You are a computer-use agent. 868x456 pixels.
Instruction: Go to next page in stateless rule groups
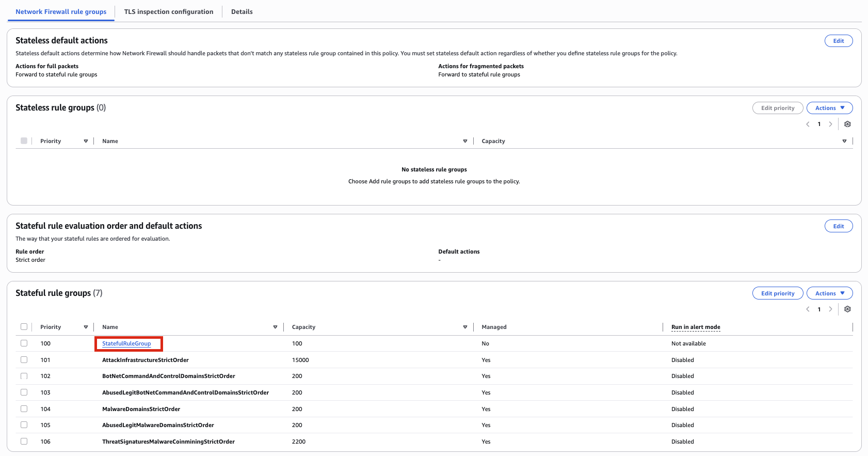[830, 124]
